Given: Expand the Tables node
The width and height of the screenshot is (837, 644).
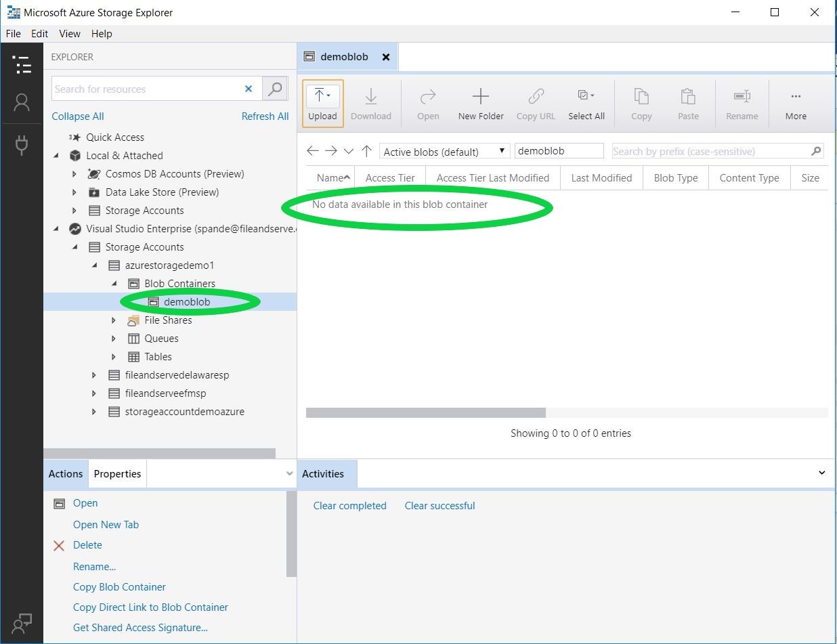Looking at the screenshot, I should (114, 357).
